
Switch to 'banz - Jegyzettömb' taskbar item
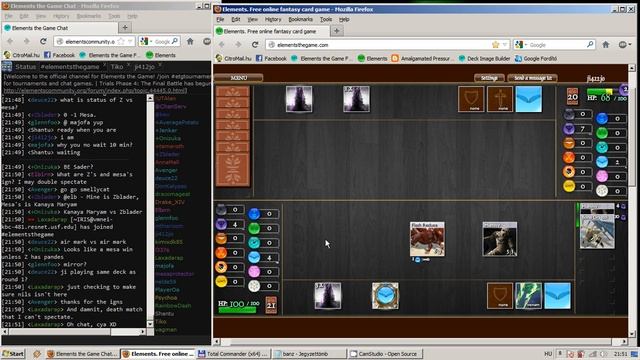tap(309, 354)
